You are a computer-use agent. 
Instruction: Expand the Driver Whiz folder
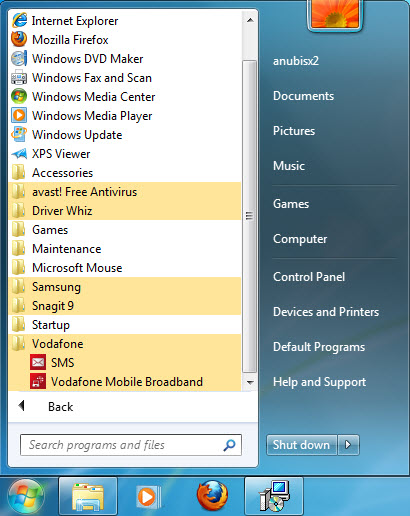pyautogui.click(x=125, y=211)
